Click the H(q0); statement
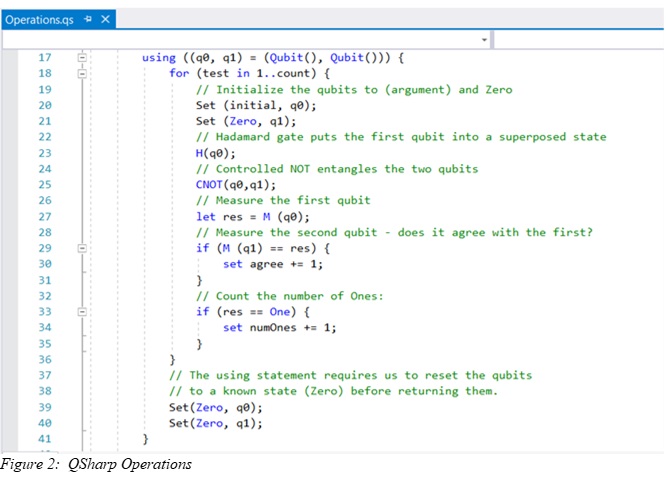666x482 pixels. point(215,153)
